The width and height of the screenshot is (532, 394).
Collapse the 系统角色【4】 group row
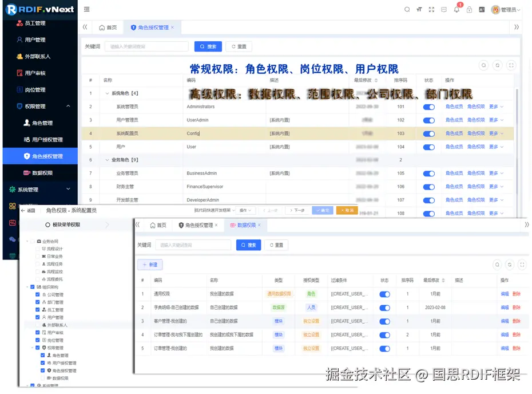[106, 93]
